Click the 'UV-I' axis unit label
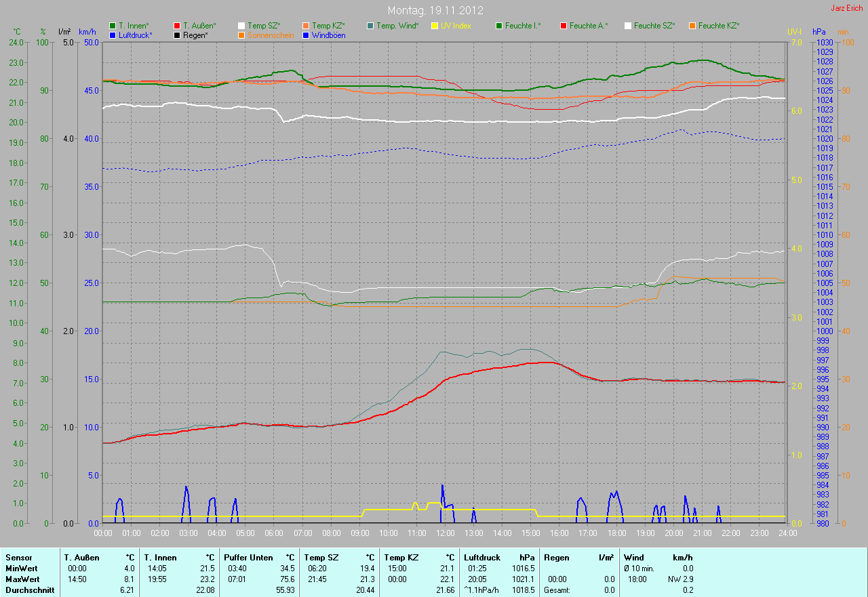Screen dimensions: 868x597 (794, 31)
